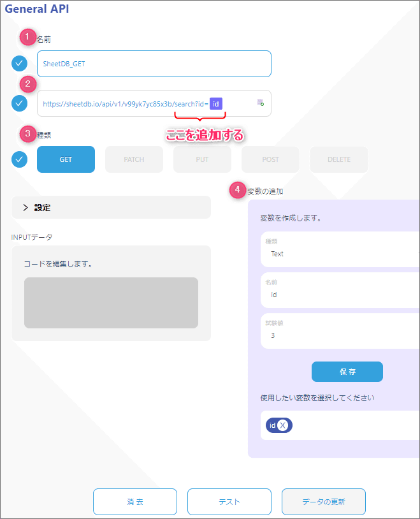
Task: Click the 保存 save button
Action: coord(347,372)
